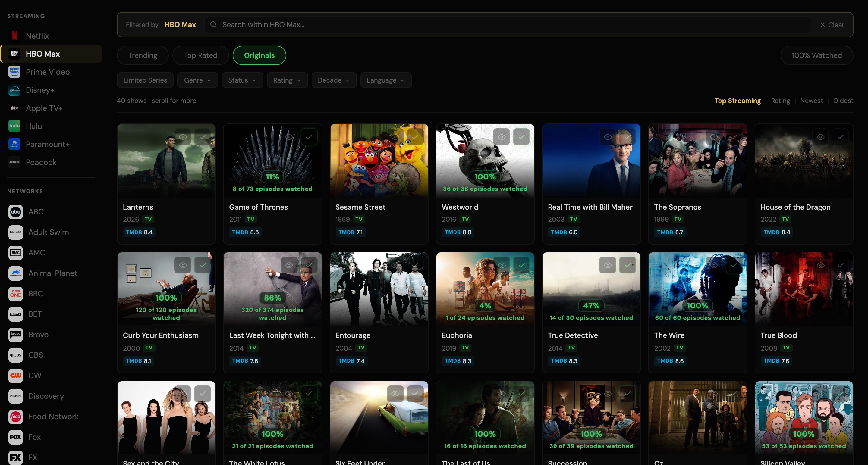
Task: Open The Sopranos poster thumbnail
Action: 697,161
